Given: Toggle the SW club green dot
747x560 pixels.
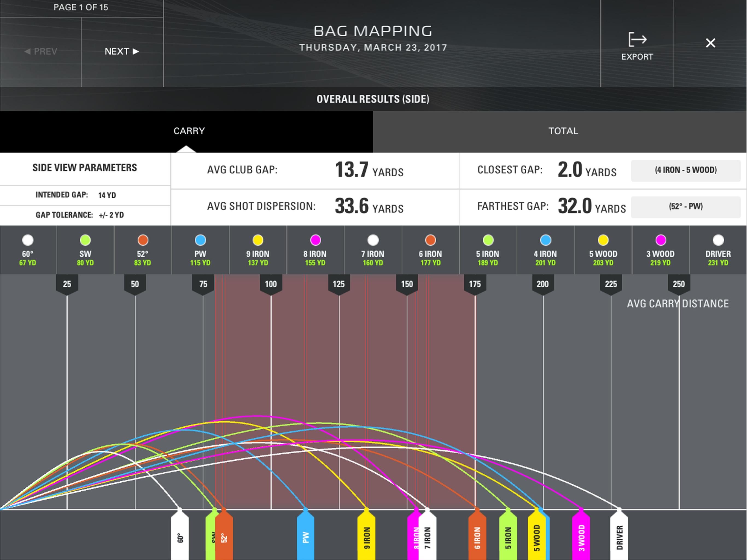Looking at the screenshot, I should coord(85,240).
